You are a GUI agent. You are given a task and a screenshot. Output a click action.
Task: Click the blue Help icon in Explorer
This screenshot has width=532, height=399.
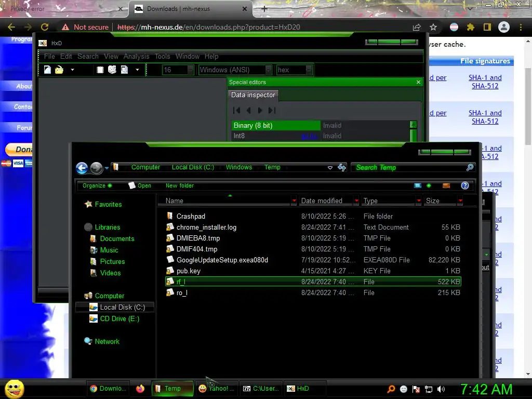pos(465,185)
